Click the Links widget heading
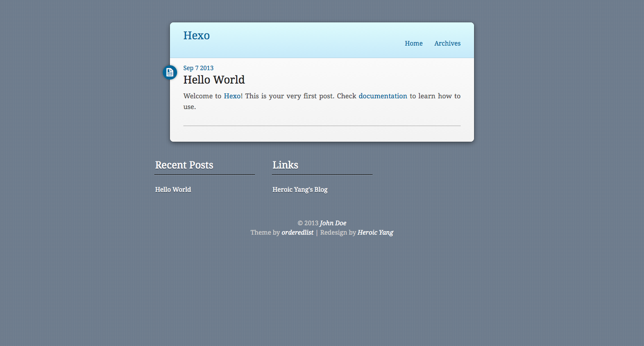 [285, 165]
